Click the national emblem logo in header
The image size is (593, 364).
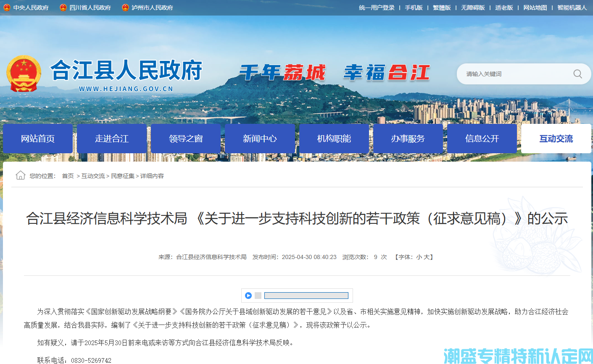point(24,74)
